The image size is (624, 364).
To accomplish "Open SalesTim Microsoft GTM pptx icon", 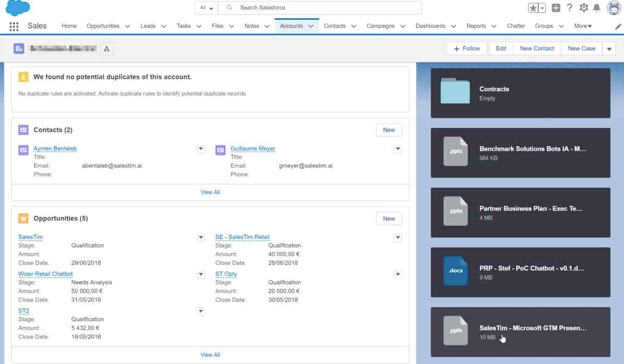I will pyautogui.click(x=456, y=330).
